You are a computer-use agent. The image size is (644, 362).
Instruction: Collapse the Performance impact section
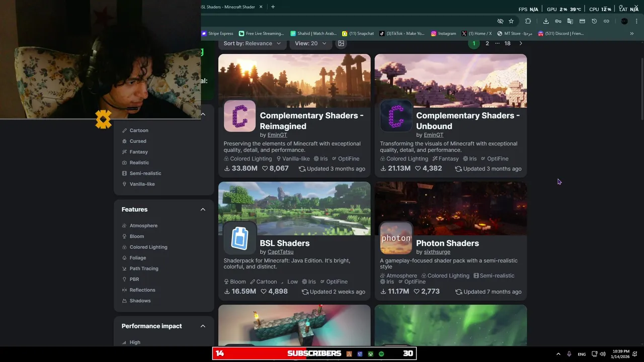pos(203,326)
